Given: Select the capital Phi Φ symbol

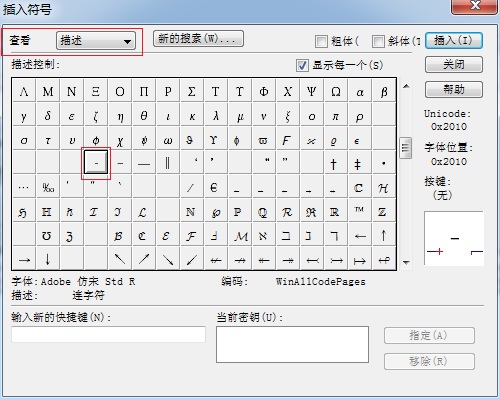Looking at the screenshot, I should (x=264, y=91).
